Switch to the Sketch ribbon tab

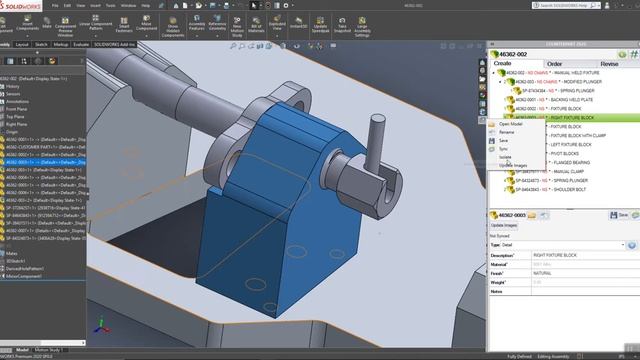tap(41, 44)
